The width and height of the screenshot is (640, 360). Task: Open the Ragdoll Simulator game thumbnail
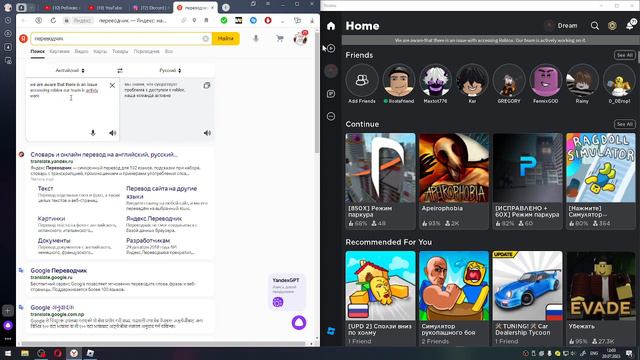point(600,168)
